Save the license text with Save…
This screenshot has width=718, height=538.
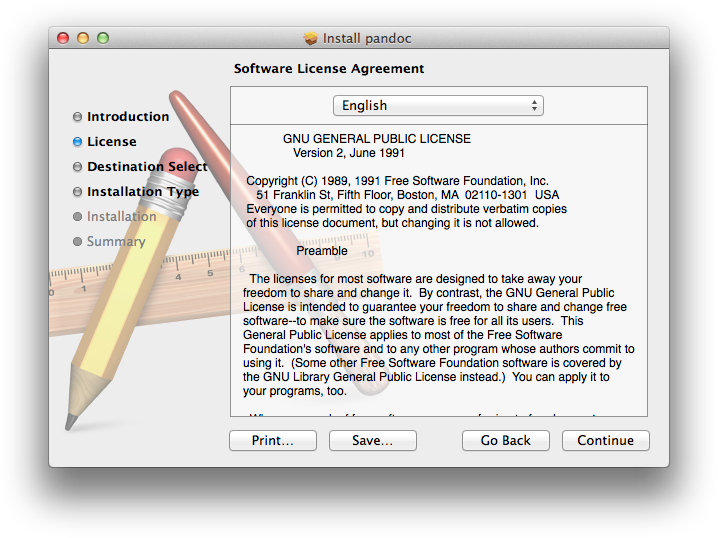coord(372,440)
